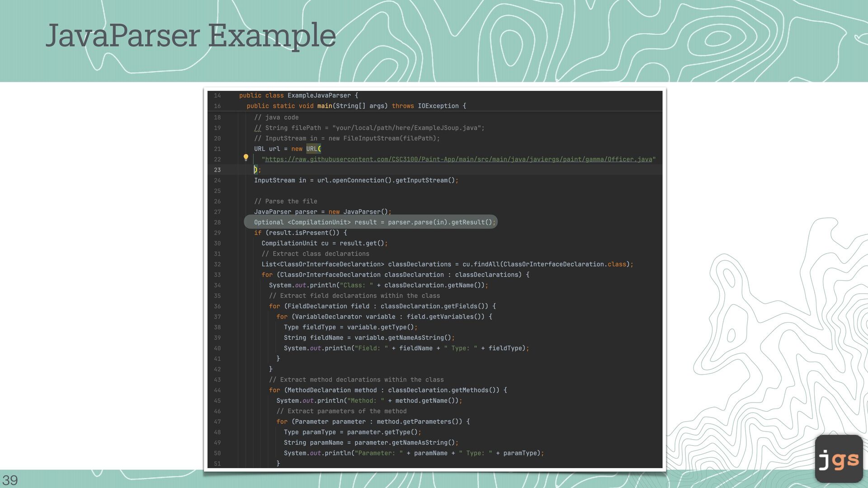Click the squiggly-underlined comment slashes on line 19
The image size is (868, 488).
[x=257, y=128]
